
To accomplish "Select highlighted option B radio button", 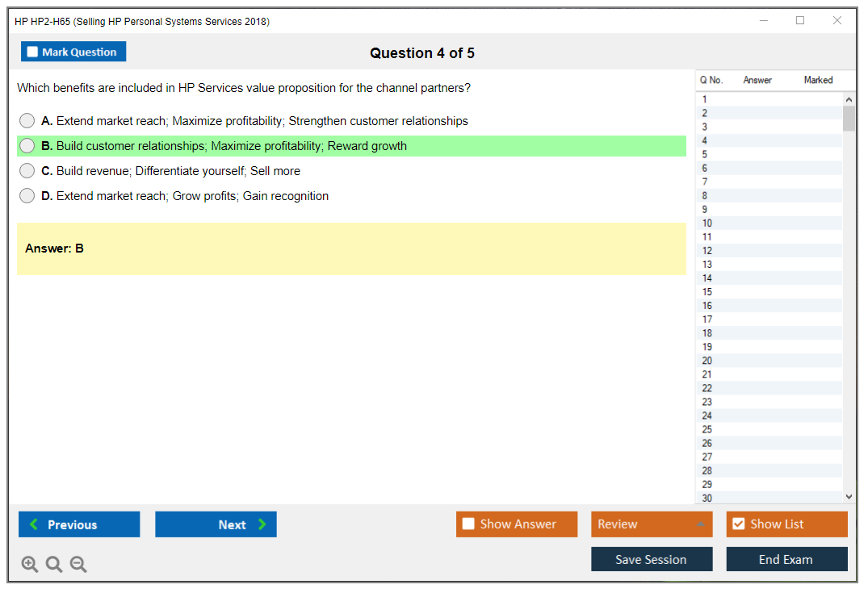I will 27,146.
